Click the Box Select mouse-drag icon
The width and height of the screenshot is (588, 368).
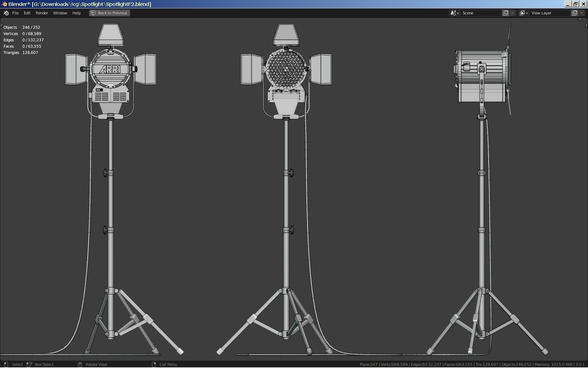point(29,364)
